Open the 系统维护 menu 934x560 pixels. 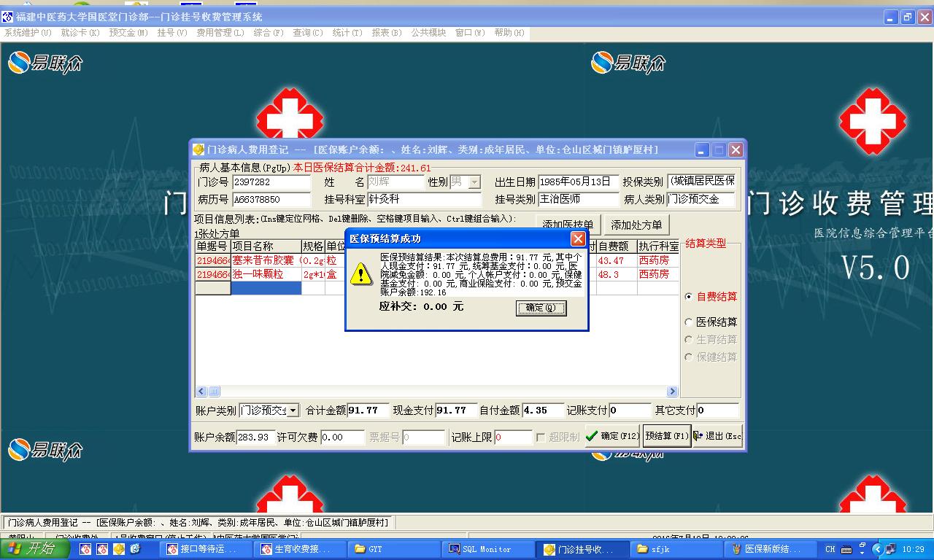coord(28,33)
